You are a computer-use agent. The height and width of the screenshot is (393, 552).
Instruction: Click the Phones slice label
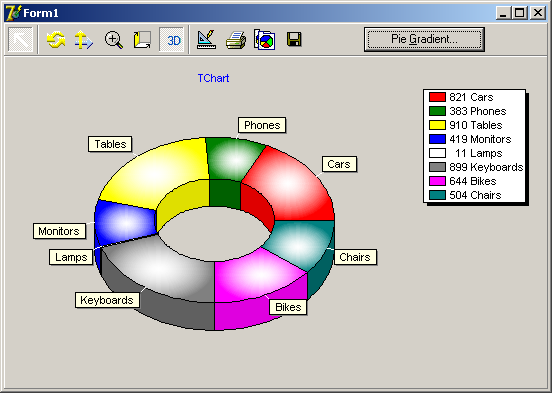click(262, 125)
